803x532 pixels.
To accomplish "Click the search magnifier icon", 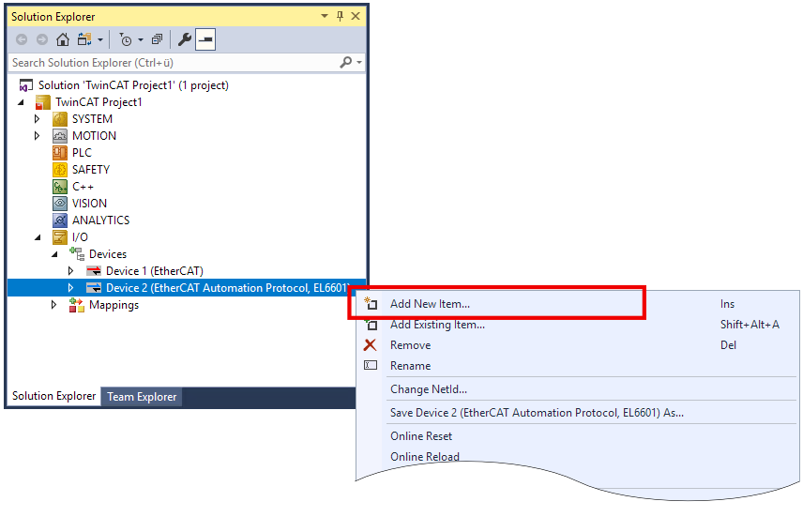I will 346,62.
